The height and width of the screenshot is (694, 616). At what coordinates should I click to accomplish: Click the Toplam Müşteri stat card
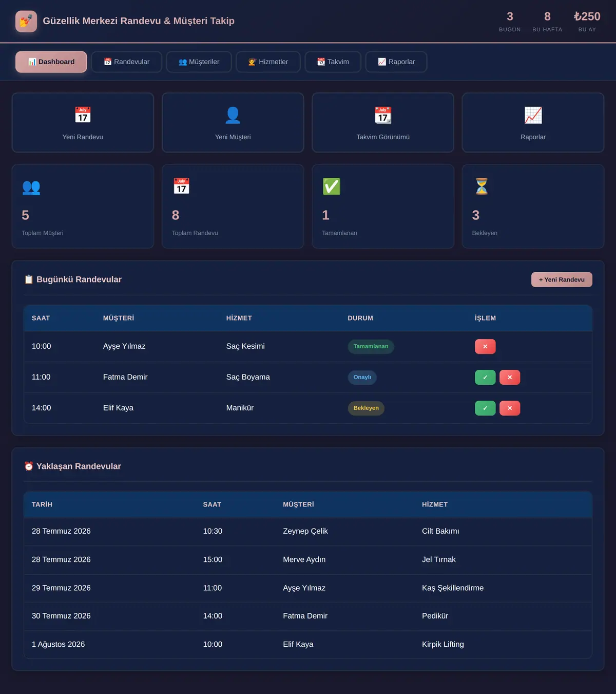pos(83,207)
